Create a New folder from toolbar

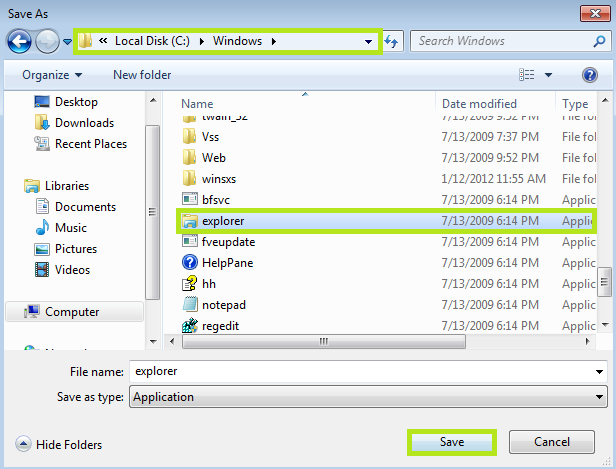pos(142,75)
